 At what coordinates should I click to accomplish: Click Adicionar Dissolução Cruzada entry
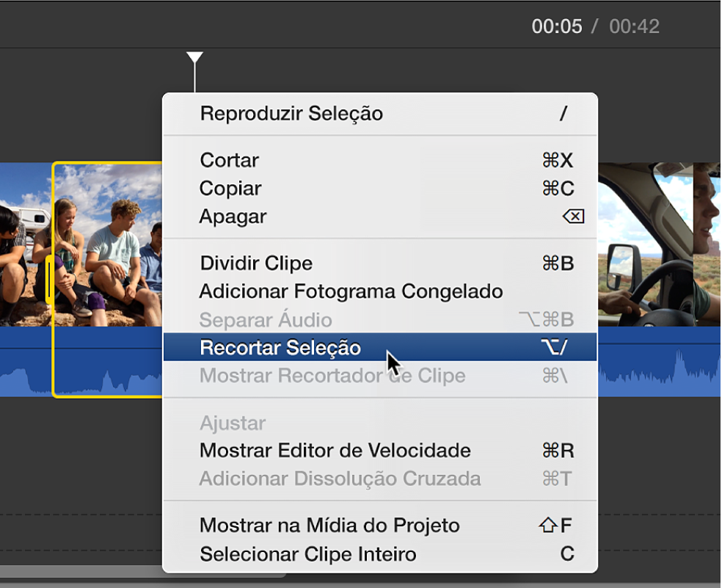[x=380, y=479]
